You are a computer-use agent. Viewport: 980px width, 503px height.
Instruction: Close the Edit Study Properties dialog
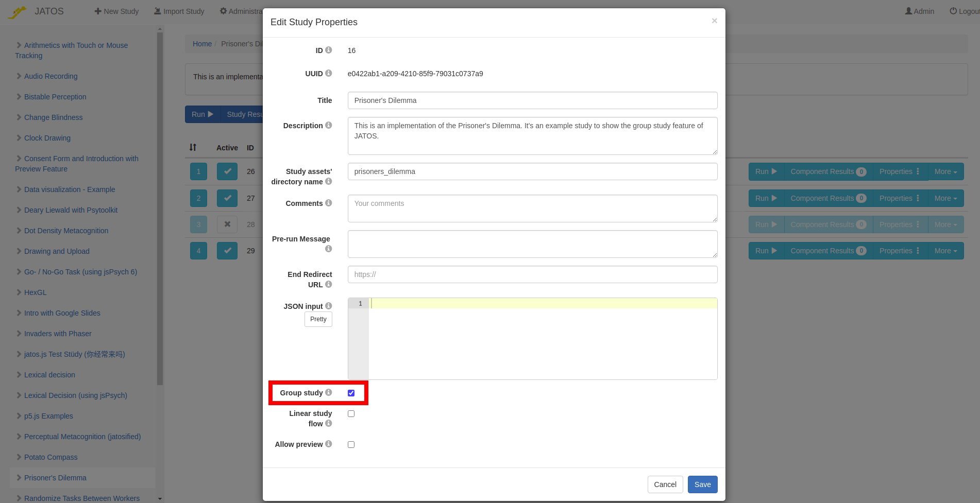714,21
